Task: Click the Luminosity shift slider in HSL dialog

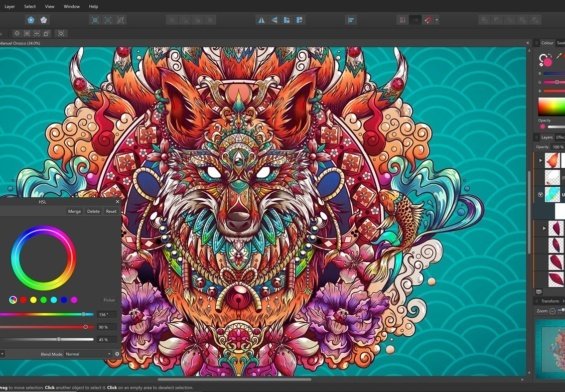Action: pyautogui.click(x=46, y=339)
